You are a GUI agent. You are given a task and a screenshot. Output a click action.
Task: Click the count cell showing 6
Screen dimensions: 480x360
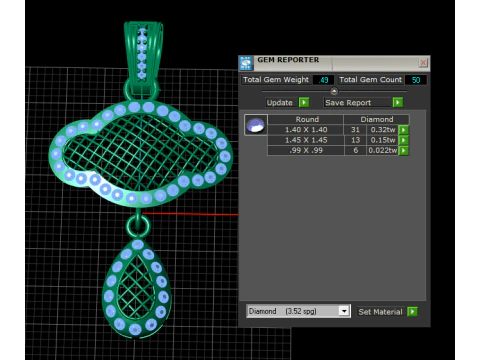[x=355, y=150]
